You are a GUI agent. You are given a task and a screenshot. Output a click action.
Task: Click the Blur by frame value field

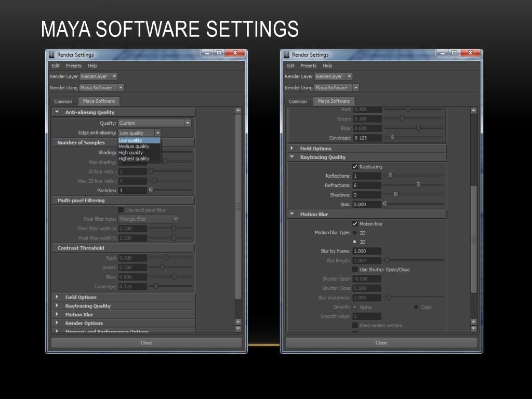coord(367,251)
